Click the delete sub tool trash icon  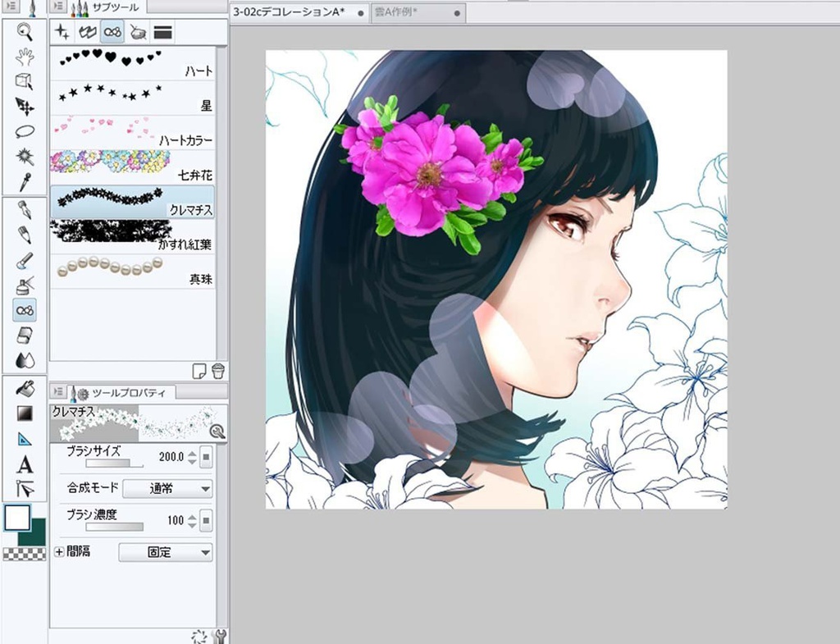tap(217, 369)
